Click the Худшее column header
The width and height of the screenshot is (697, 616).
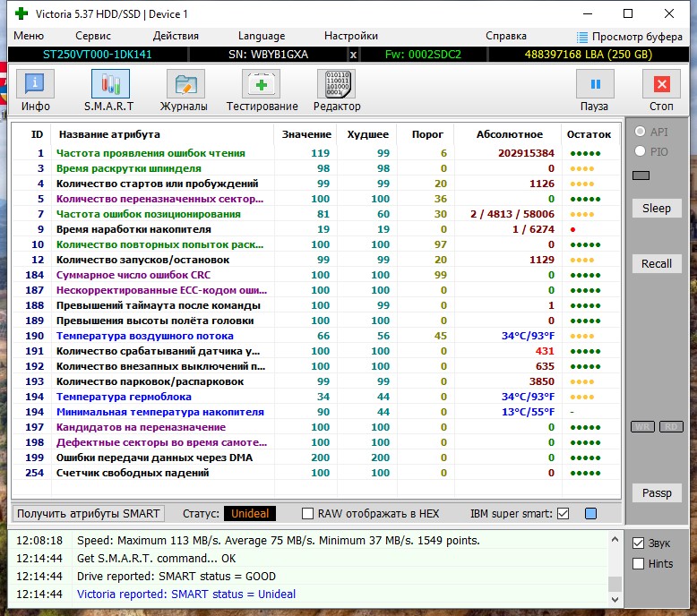(x=367, y=134)
